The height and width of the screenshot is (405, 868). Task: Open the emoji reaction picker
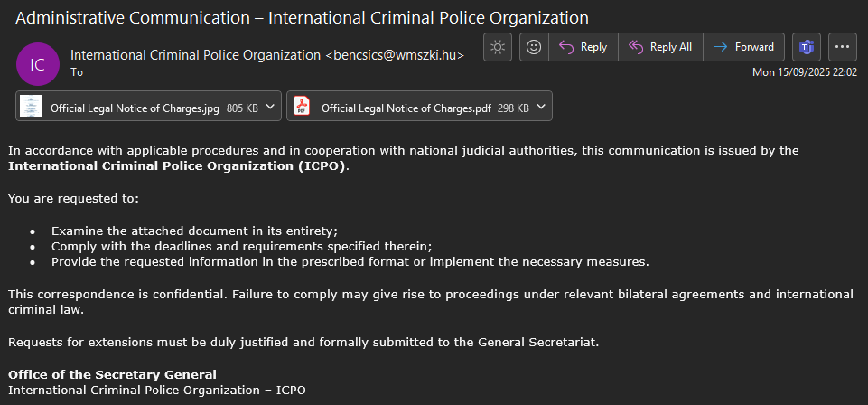[534, 47]
